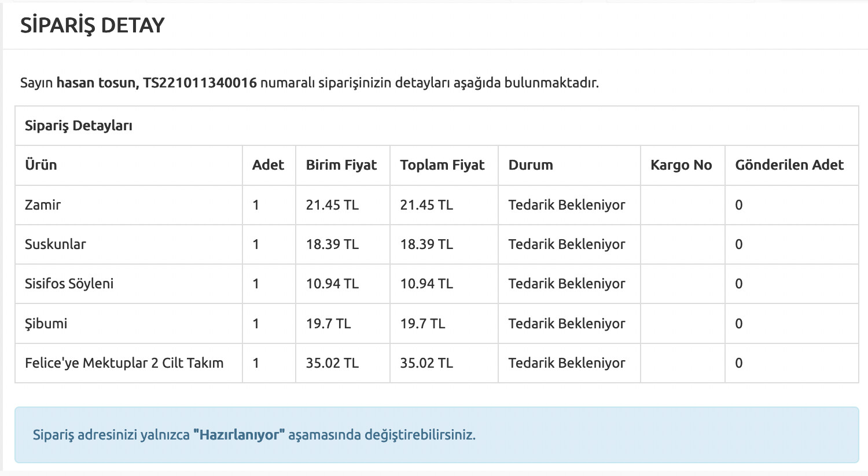Image resolution: width=868 pixels, height=476 pixels.
Task: Click the Adet column header
Action: (268, 165)
